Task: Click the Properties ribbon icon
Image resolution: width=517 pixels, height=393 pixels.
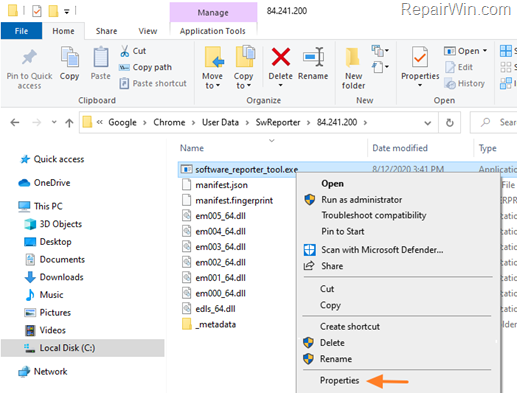Action: click(x=420, y=57)
